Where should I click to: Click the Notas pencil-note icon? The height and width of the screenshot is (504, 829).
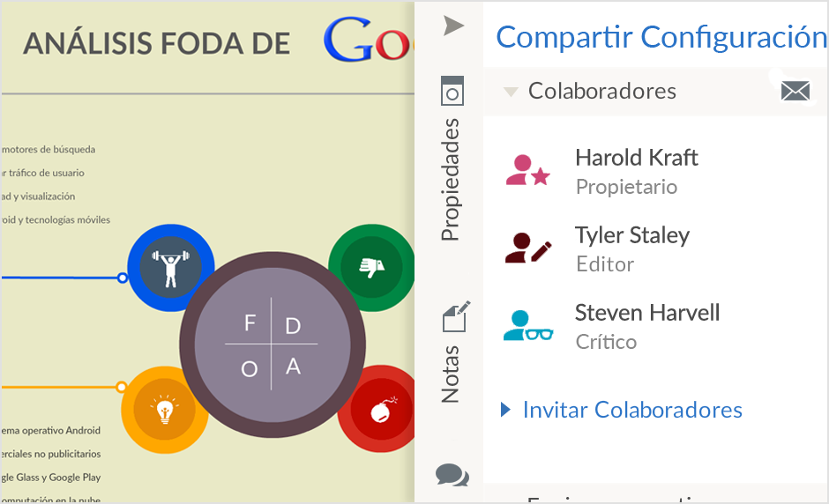click(456, 316)
